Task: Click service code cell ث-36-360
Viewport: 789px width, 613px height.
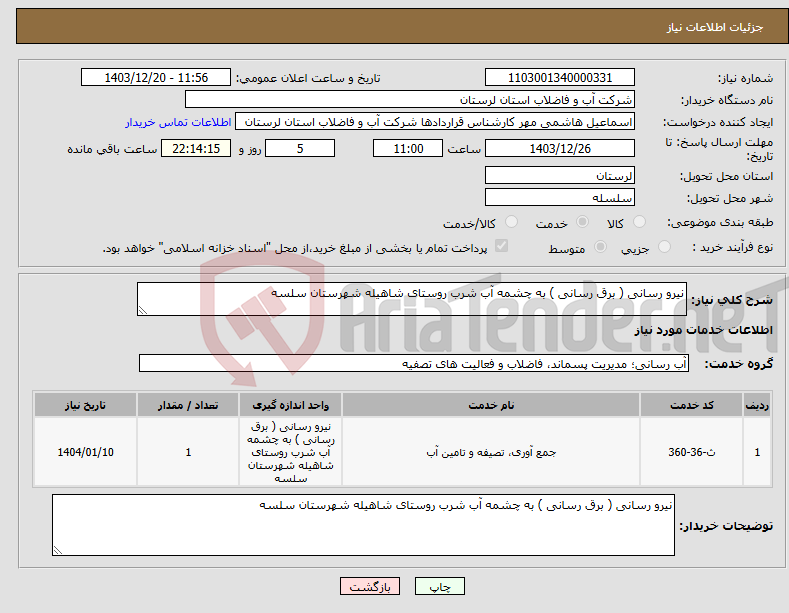Action: 691,452
